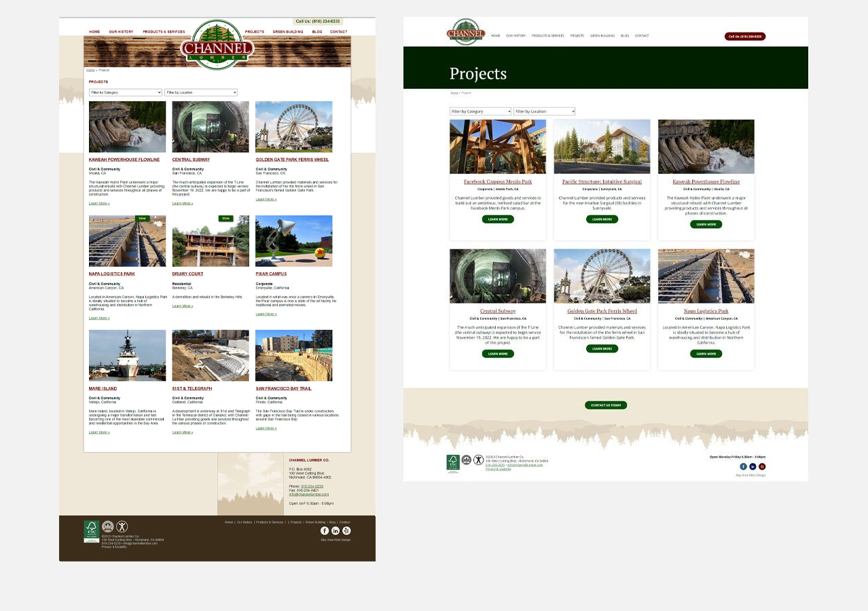Select OUR HISTORY in the white header navigation
The width and height of the screenshot is (868, 611).
(x=516, y=36)
